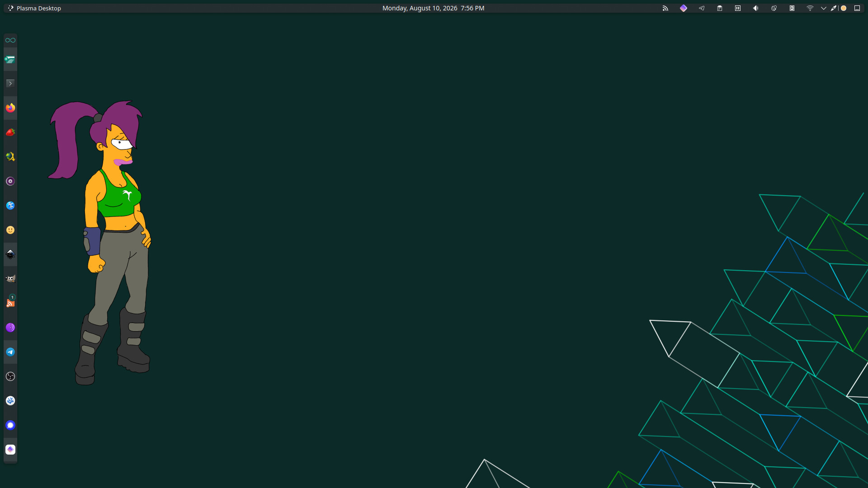The image size is (868, 488).
Task: Open the clock showing Monday, August 10, 2026
Action: click(x=433, y=8)
